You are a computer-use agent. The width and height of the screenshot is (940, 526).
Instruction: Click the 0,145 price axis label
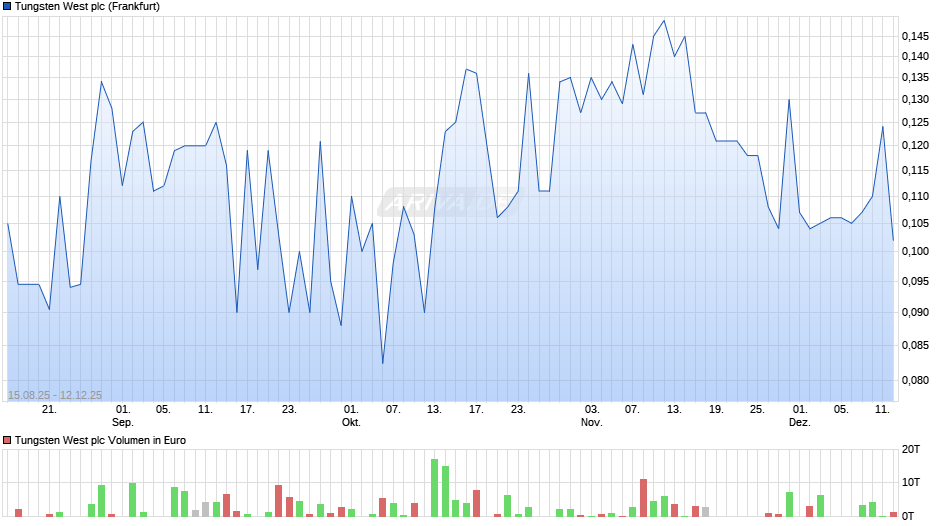(915, 37)
